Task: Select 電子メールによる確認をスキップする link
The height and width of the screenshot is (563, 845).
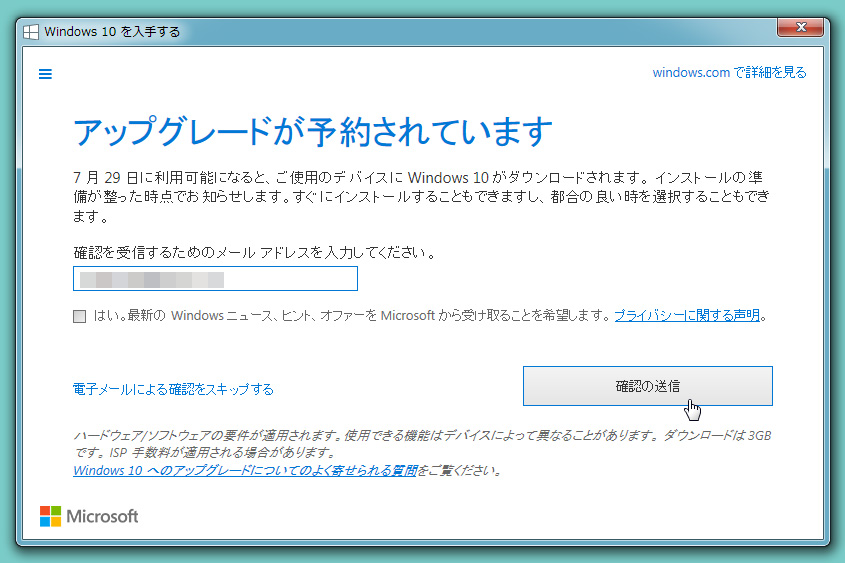Action: pos(173,389)
